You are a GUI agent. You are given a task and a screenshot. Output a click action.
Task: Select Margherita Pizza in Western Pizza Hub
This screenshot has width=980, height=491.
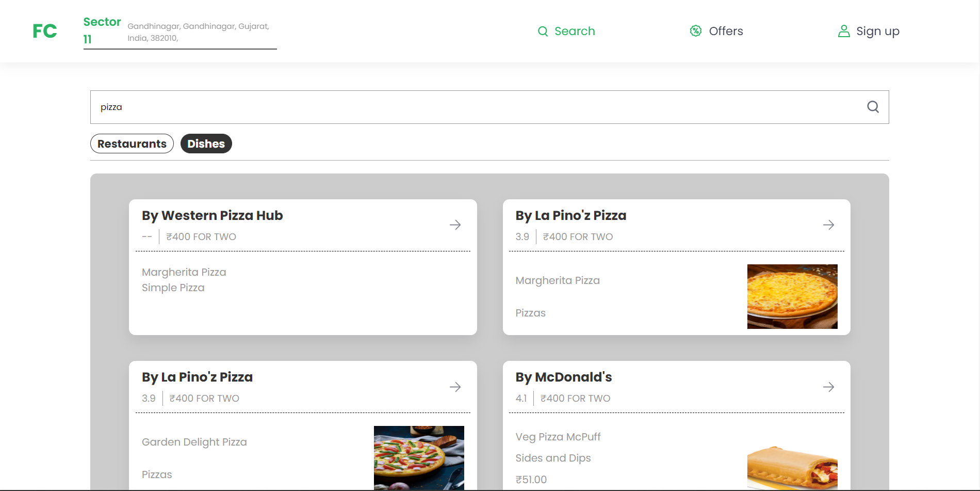pyautogui.click(x=184, y=272)
